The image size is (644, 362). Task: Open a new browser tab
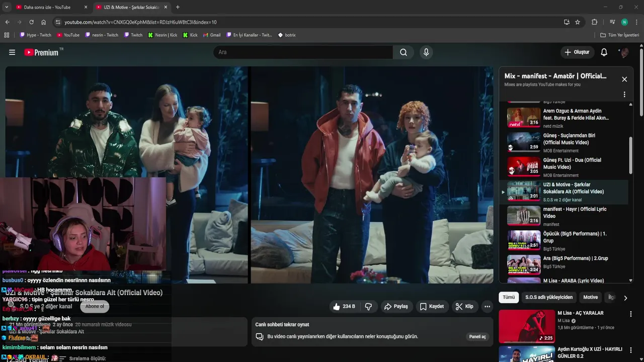click(x=178, y=7)
